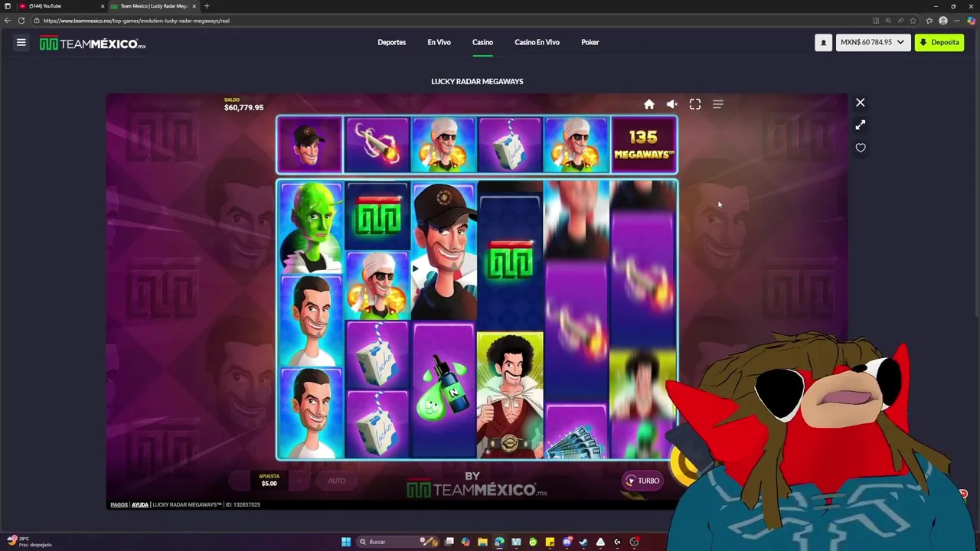
Task: Click the Lucky Radar Megaways title
Action: (x=477, y=81)
